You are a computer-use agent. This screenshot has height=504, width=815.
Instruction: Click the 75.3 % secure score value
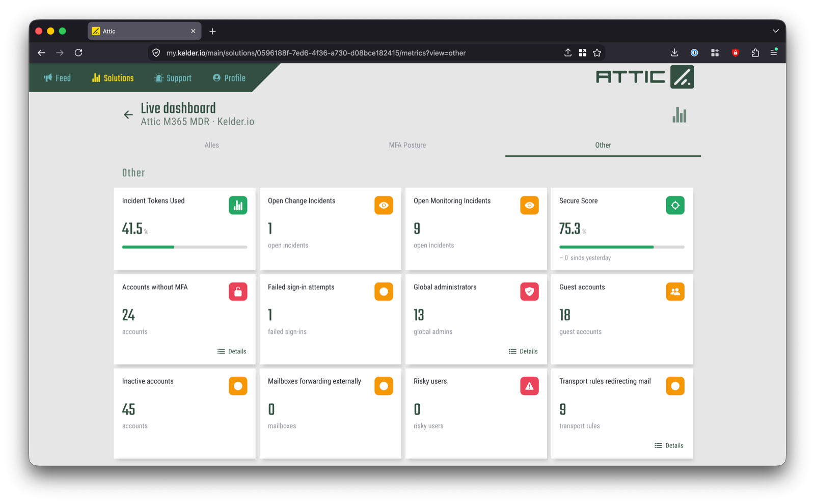[x=573, y=229]
